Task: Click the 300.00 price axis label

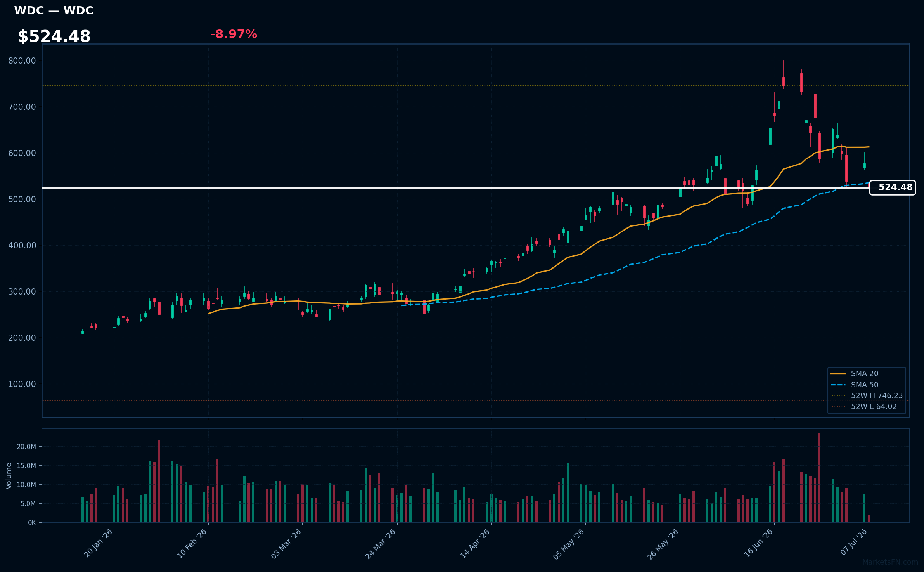Action: tap(22, 292)
